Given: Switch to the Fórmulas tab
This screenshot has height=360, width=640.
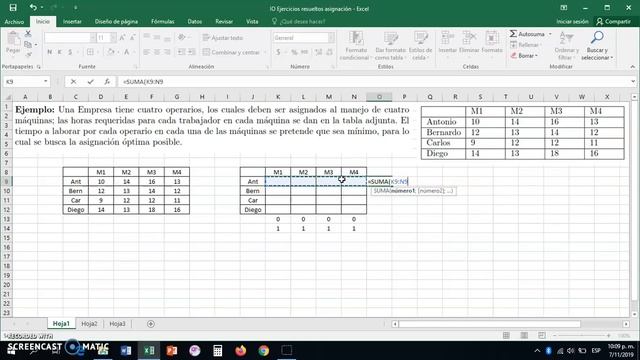Looking at the screenshot, I should pos(162,22).
